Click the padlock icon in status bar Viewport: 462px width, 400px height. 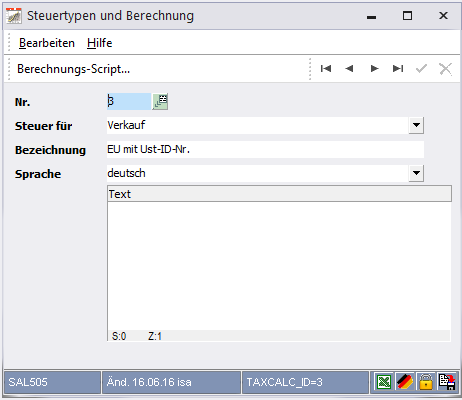[426, 381]
